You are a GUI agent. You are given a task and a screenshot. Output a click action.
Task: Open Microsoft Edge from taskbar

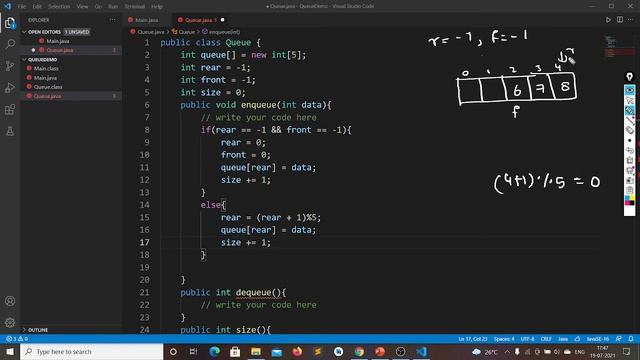214,351
